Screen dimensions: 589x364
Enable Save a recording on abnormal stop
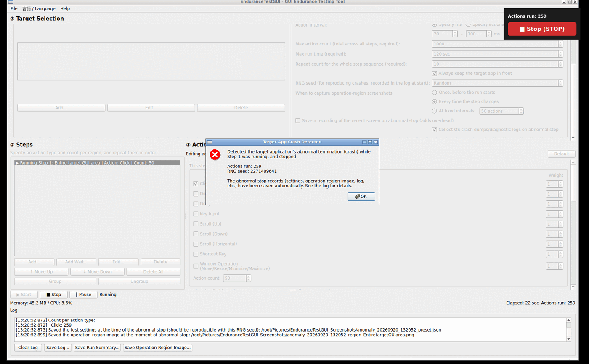point(374,120)
